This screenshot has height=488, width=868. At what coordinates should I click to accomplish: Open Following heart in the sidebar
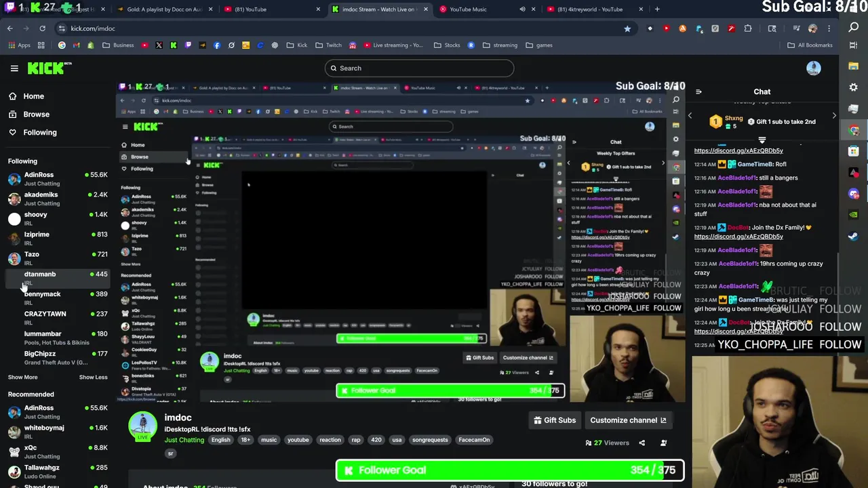tap(12, 132)
